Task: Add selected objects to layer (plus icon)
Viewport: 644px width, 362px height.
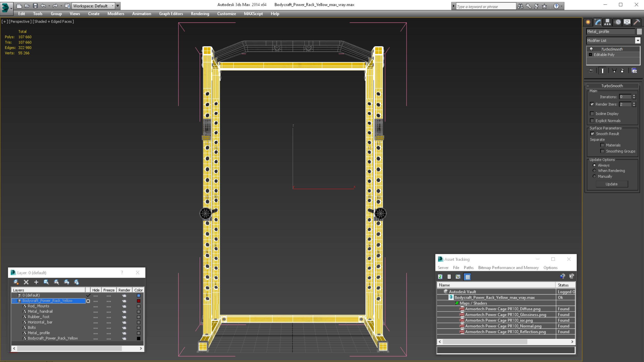Action: (36, 282)
